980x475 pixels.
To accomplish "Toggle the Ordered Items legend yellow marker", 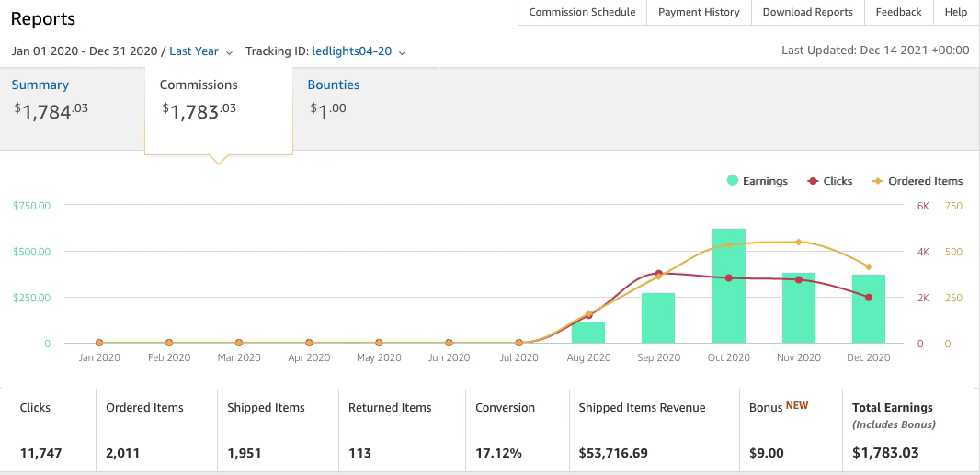I will [x=878, y=181].
